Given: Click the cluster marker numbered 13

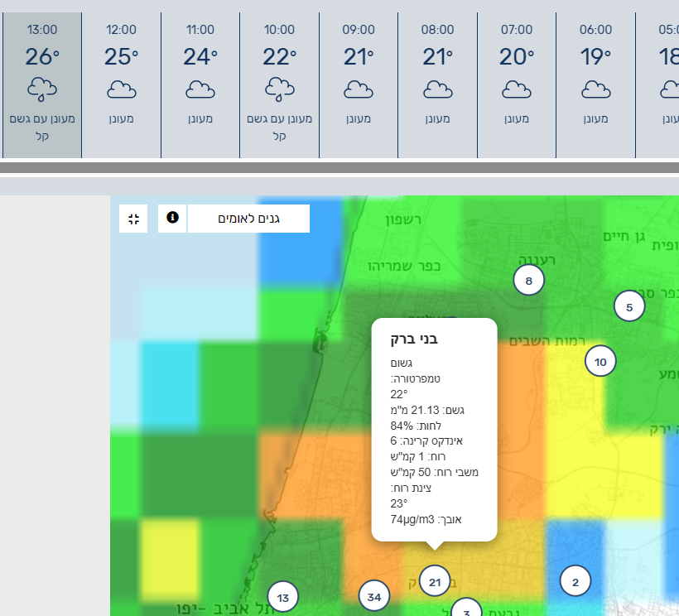Looking at the screenshot, I should (282, 598).
